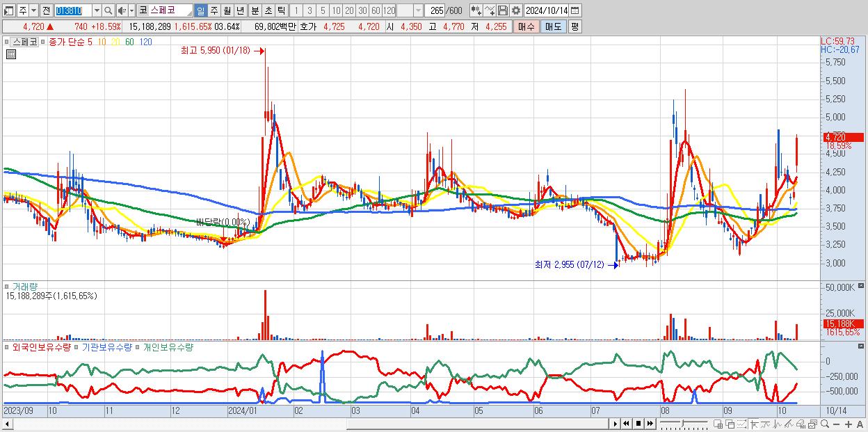Click the 외국인보유수량 legend label

(x=41, y=346)
